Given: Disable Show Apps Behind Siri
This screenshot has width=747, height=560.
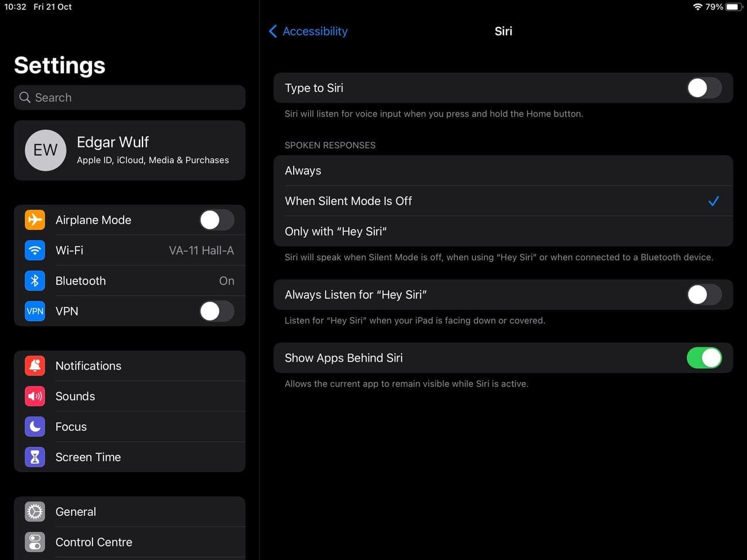Looking at the screenshot, I should (x=704, y=357).
